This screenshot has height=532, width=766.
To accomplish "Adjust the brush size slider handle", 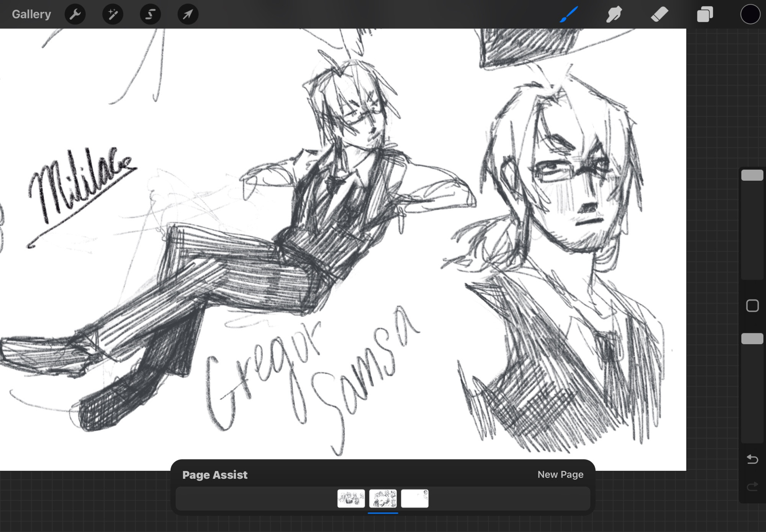I will [x=752, y=175].
